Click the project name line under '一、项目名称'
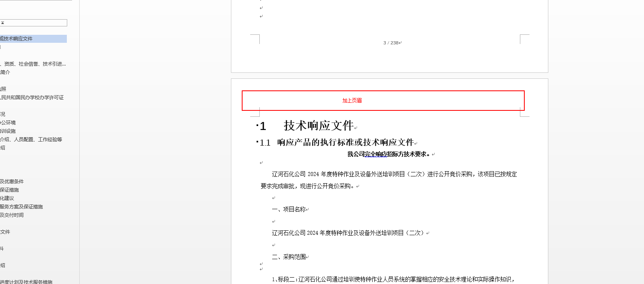The width and height of the screenshot is (644, 284). point(348,233)
